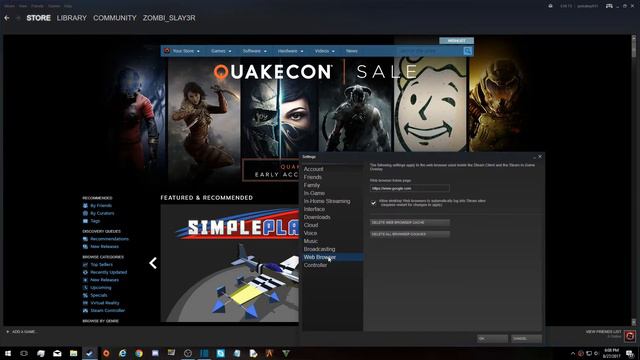640x360 pixels.
Task: Confirm settings with the OK button
Action: coord(493,338)
